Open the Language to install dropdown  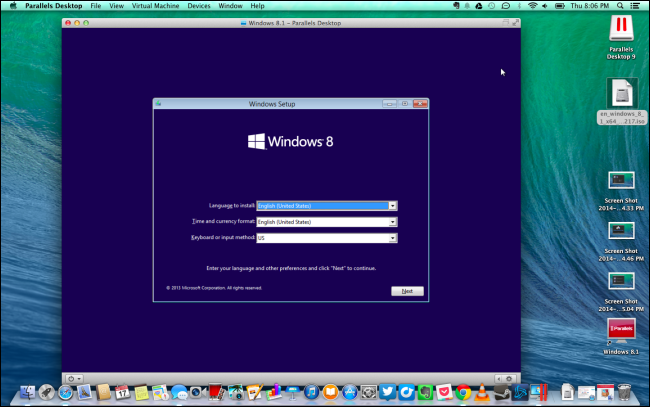pos(327,206)
